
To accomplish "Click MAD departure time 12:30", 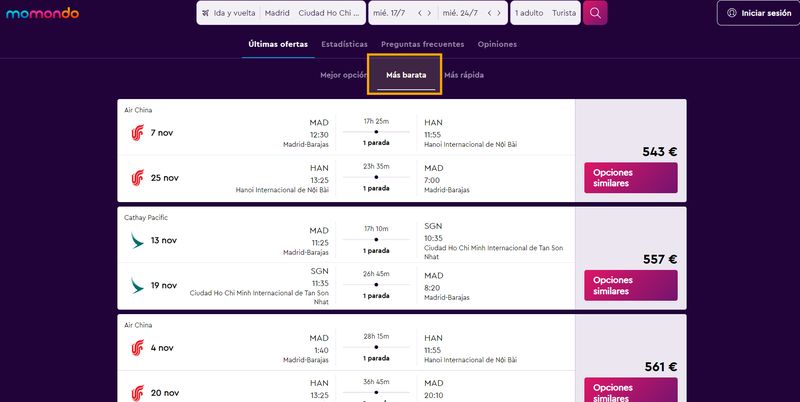I will (319, 135).
